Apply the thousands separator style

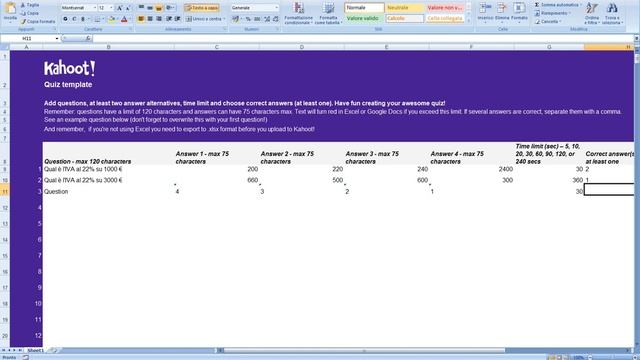click(257, 19)
